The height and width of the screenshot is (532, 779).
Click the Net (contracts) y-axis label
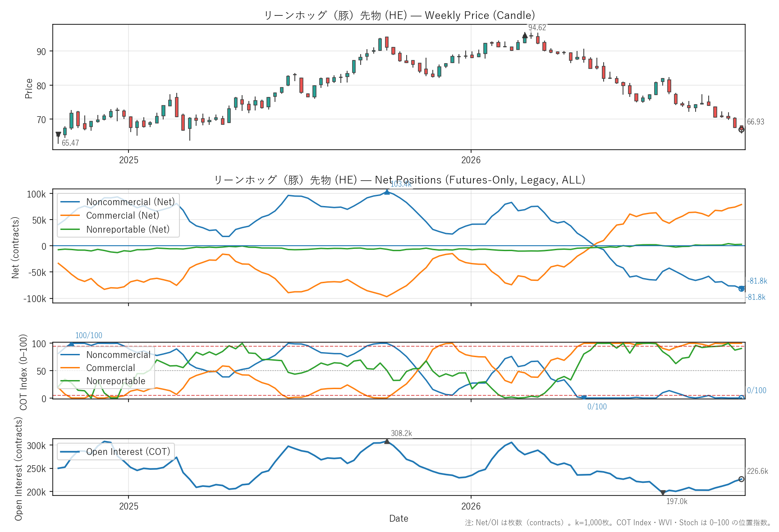coord(15,248)
